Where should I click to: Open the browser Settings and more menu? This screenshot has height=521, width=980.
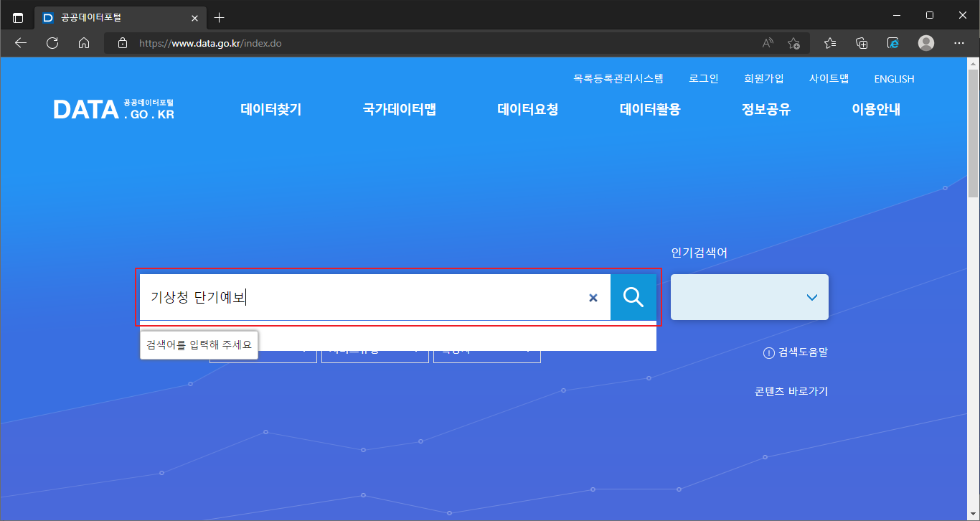(x=959, y=43)
